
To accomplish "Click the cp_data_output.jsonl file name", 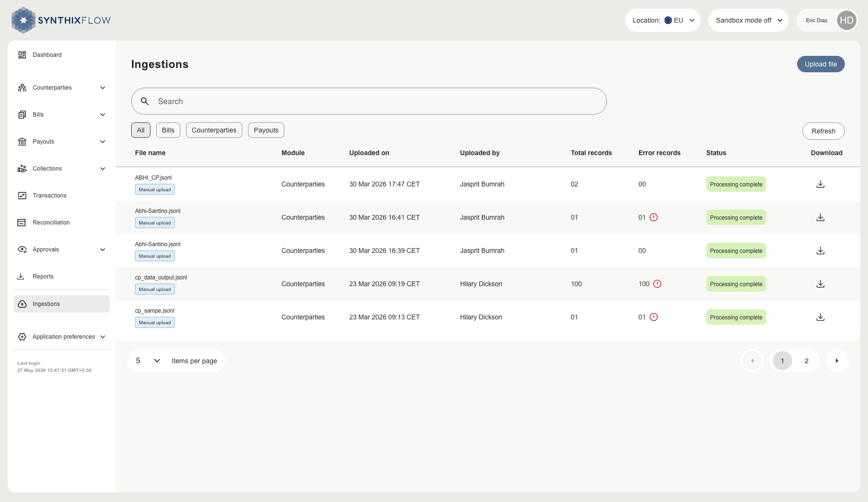I will pyautogui.click(x=161, y=277).
